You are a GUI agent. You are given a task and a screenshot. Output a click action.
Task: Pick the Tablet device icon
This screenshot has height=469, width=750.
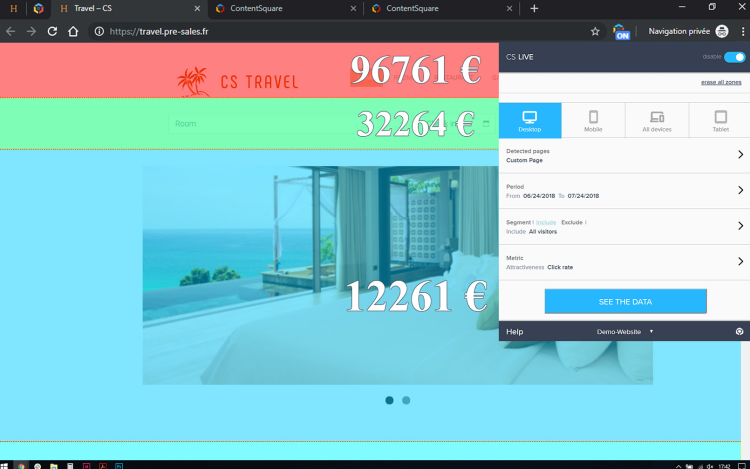point(720,120)
